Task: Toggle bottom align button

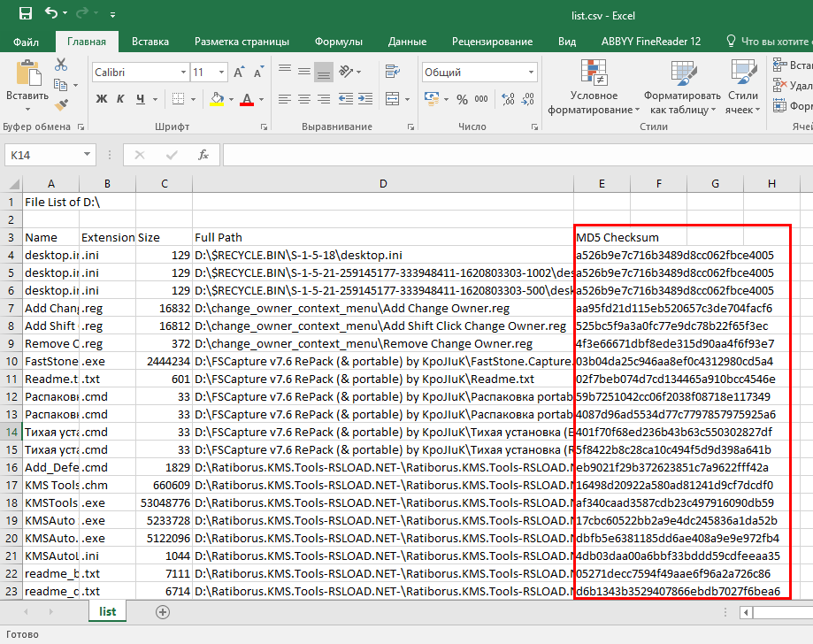Action: (x=324, y=72)
